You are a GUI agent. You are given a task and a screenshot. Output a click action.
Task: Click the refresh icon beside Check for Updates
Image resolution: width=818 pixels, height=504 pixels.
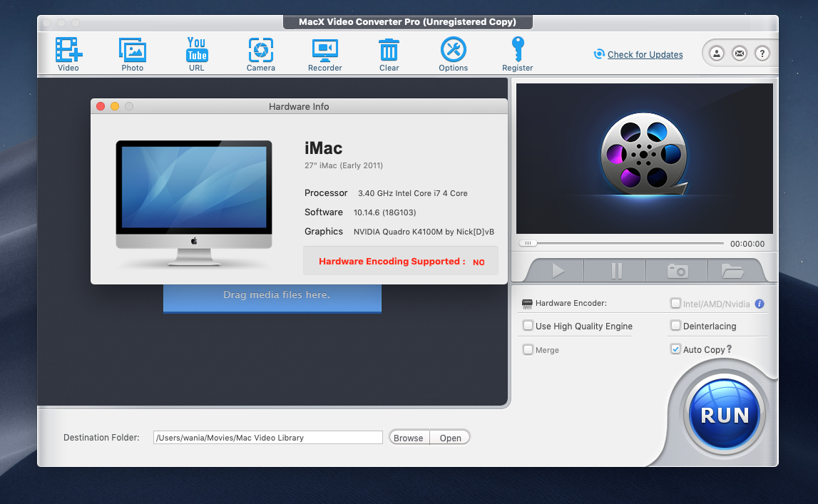coord(599,54)
